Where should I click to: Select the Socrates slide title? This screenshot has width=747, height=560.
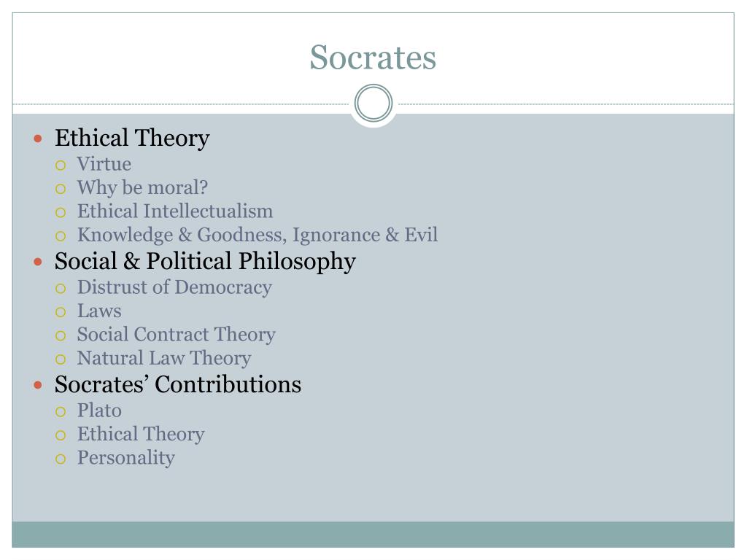(x=373, y=57)
